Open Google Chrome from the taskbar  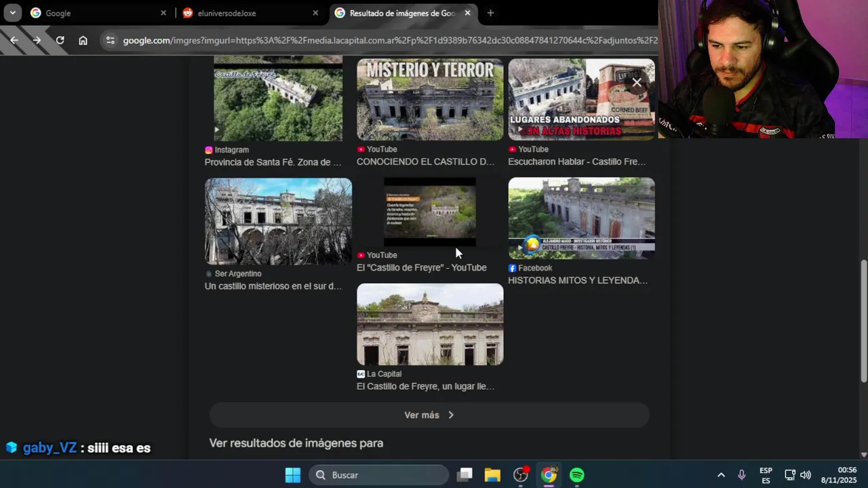549,475
